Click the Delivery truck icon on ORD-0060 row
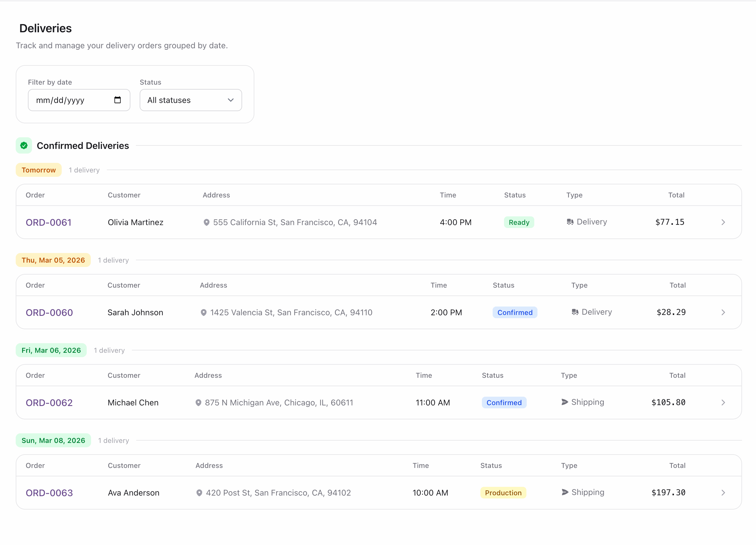The image size is (756, 545). [575, 312]
